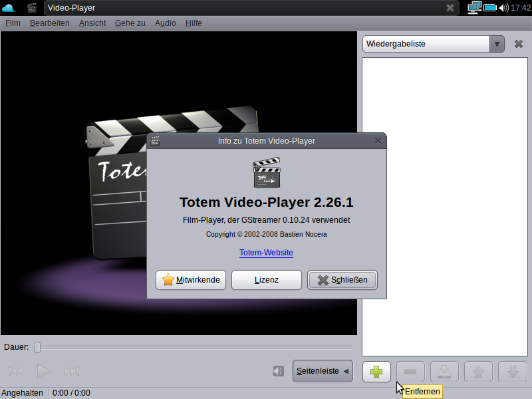
Task: Move playlist item up
Action: [478, 372]
